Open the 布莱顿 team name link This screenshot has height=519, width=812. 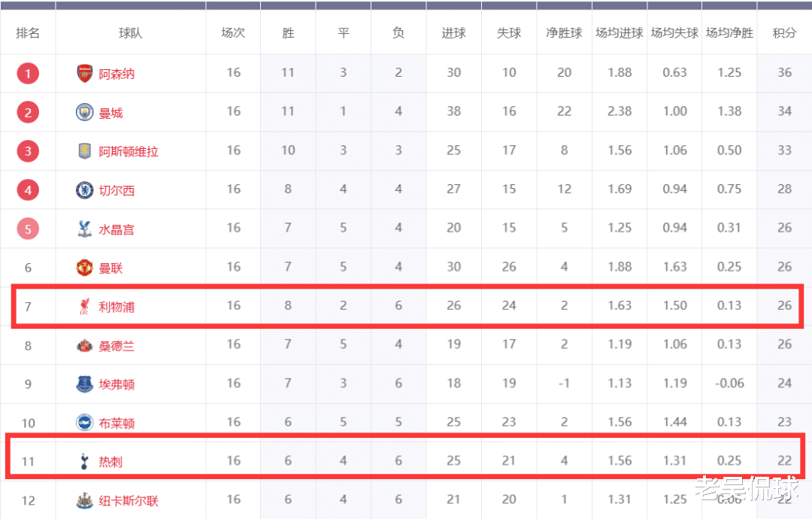pyautogui.click(x=117, y=423)
